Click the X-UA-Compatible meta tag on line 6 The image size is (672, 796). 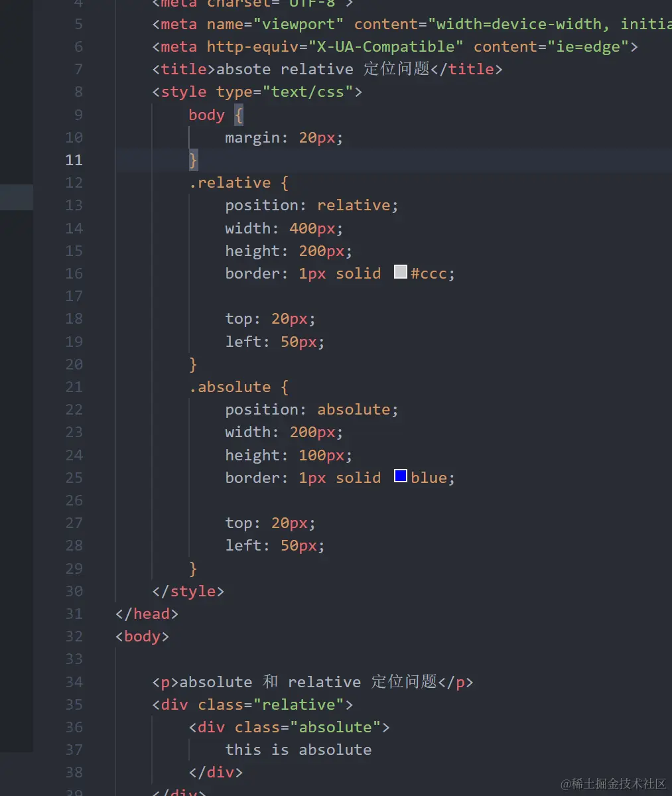point(395,46)
